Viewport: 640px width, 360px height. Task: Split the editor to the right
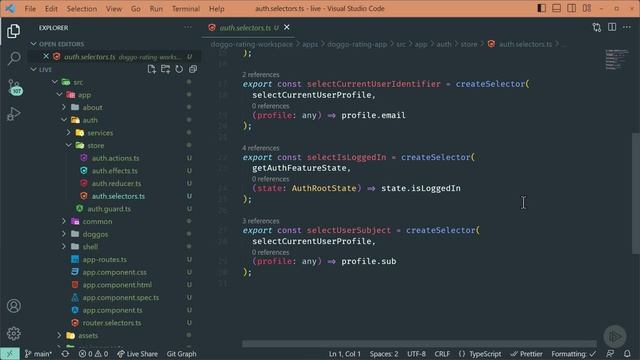(x=612, y=27)
